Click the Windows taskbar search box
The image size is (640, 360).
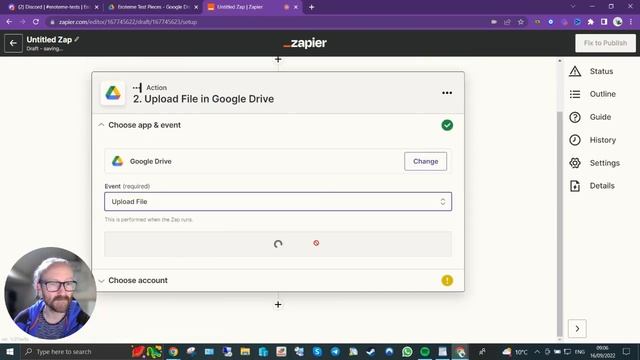[75, 351]
